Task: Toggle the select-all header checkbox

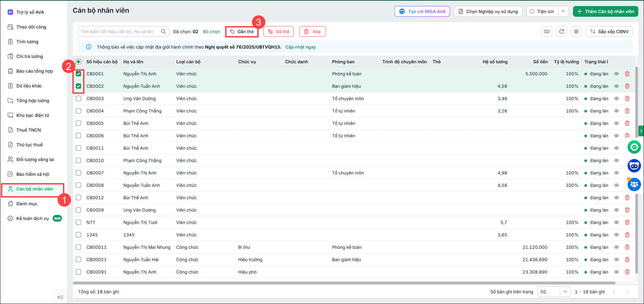Action: 78,62
